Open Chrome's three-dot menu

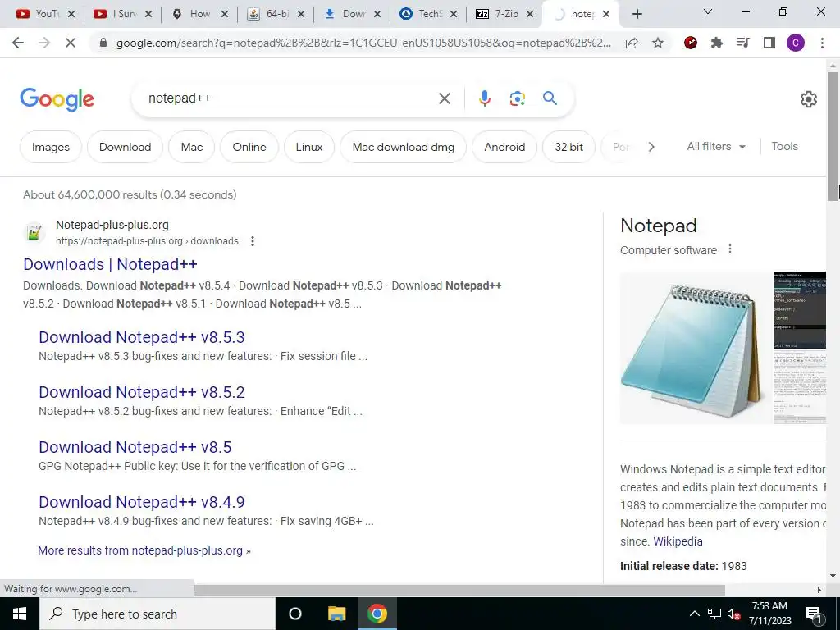tap(822, 43)
